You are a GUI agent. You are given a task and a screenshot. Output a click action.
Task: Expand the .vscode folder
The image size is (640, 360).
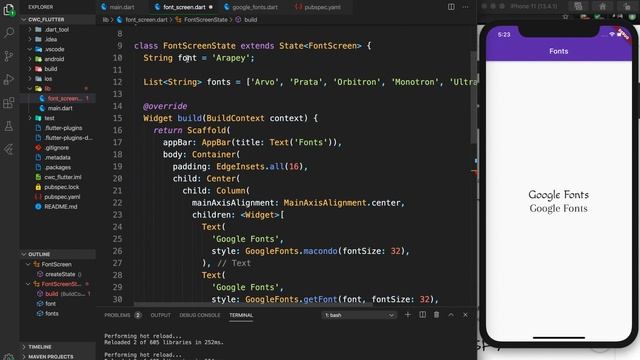coord(58,49)
